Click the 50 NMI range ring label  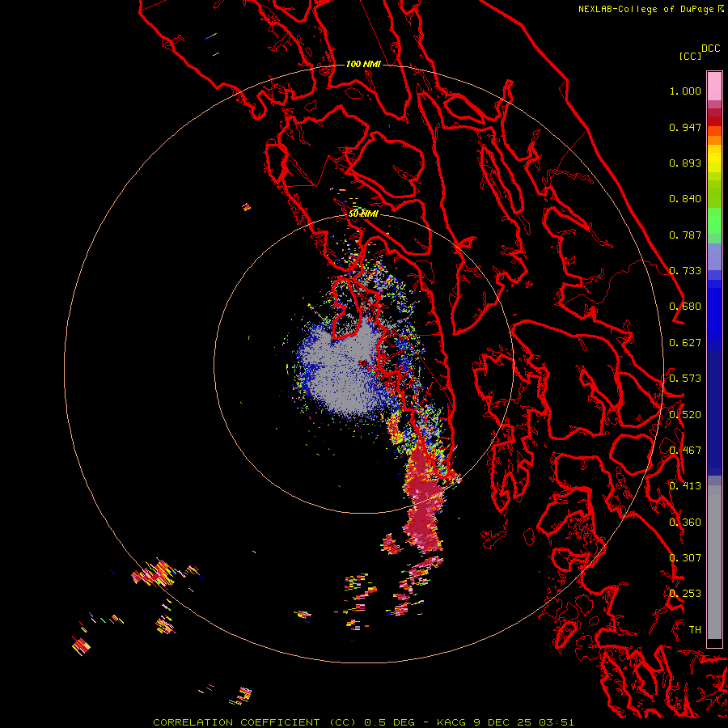[363, 214]
